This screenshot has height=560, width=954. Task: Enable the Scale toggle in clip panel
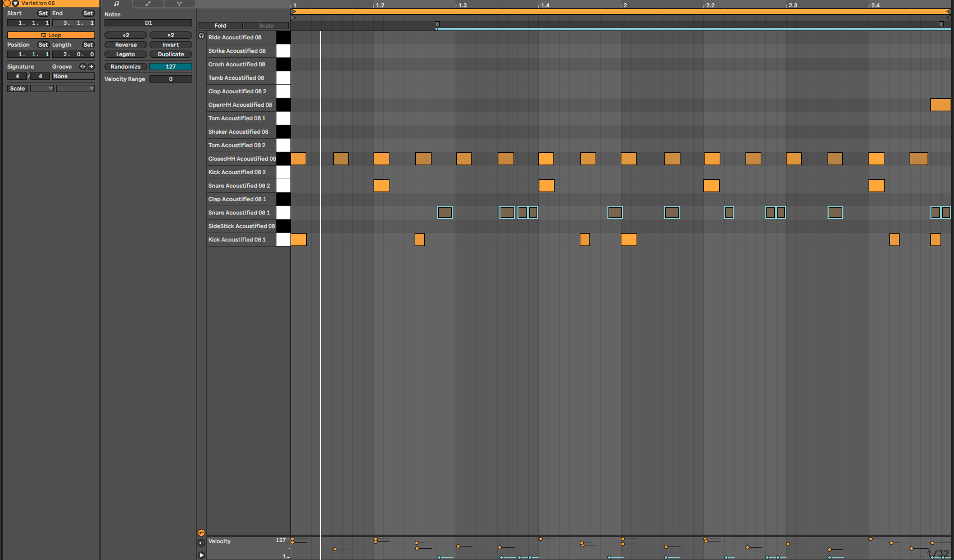(x=17, y=88)
